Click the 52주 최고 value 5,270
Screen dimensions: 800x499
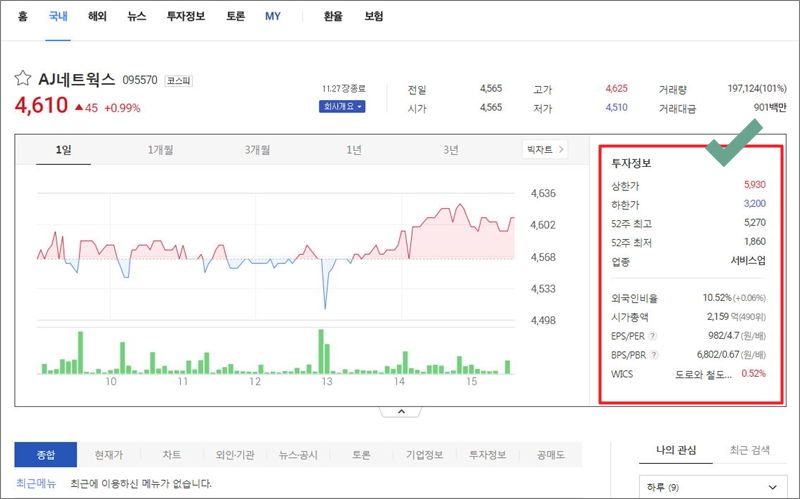point(755,222)
